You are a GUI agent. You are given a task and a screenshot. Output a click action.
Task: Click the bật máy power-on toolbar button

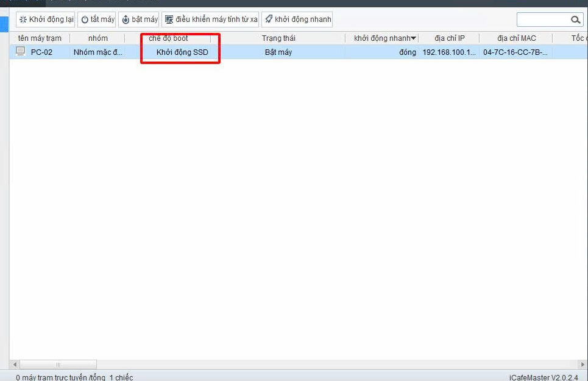click(139, 20)
